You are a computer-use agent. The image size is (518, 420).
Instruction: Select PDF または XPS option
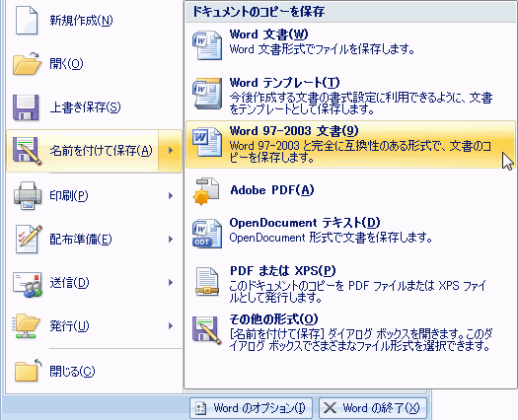[351, 284]
